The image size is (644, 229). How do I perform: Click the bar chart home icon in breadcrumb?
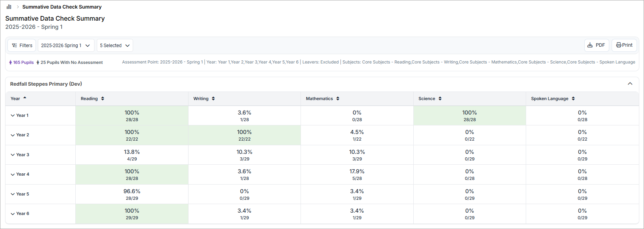(9, 7)
